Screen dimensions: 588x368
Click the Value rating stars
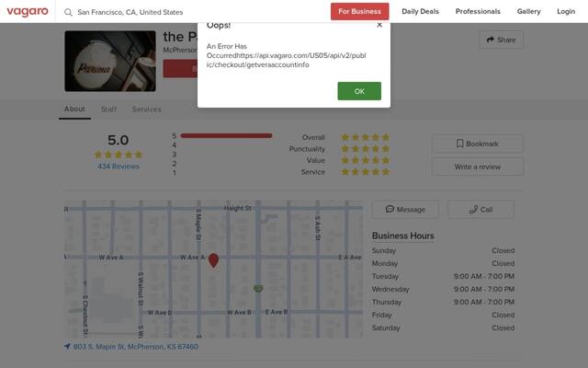click(x=366, y=160)
